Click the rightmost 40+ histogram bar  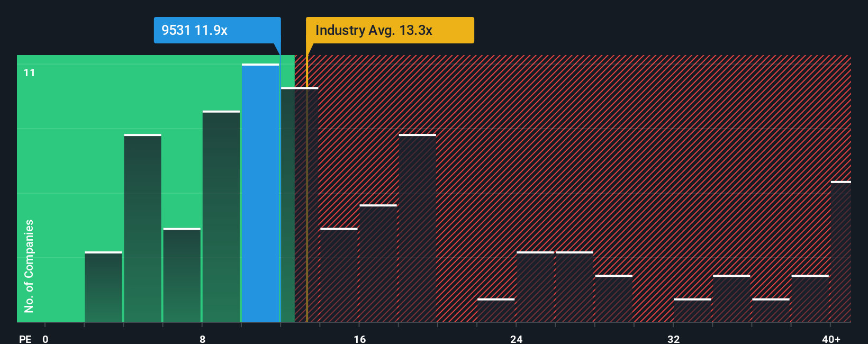coord(841,251)
